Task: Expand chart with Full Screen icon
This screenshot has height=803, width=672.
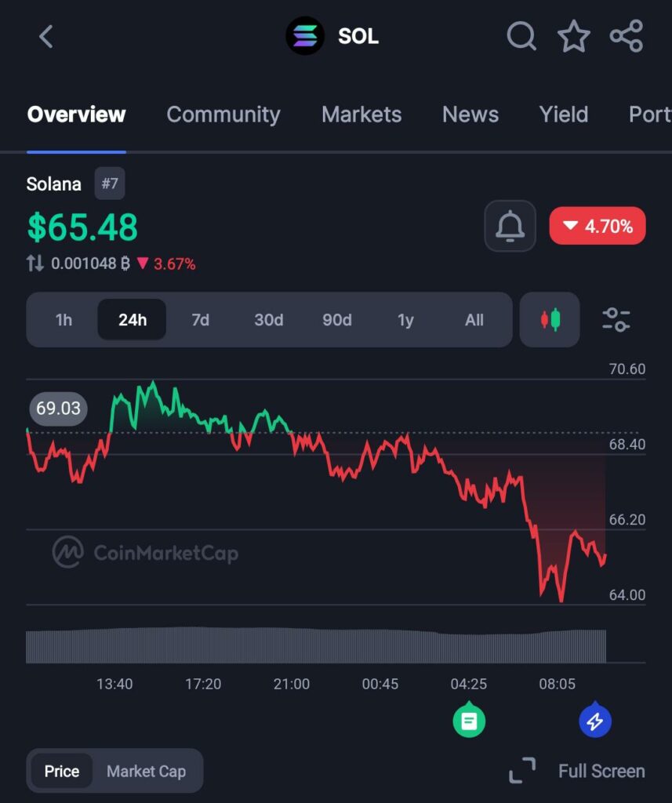Action: click(x=522, y=771)
